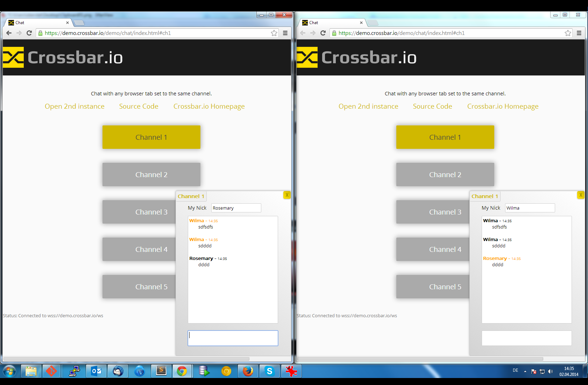Close Wilma's Channel 1 chat panel
This screenshot has width=588, height=385.
[x=581, y=195]
